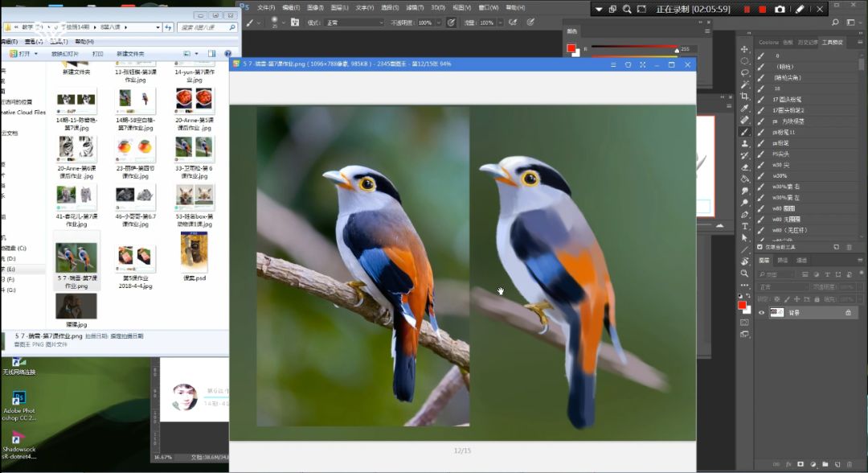Toggle lock all in Layers panel
This screenshot has height=473, width=868.
coord(817,299)
